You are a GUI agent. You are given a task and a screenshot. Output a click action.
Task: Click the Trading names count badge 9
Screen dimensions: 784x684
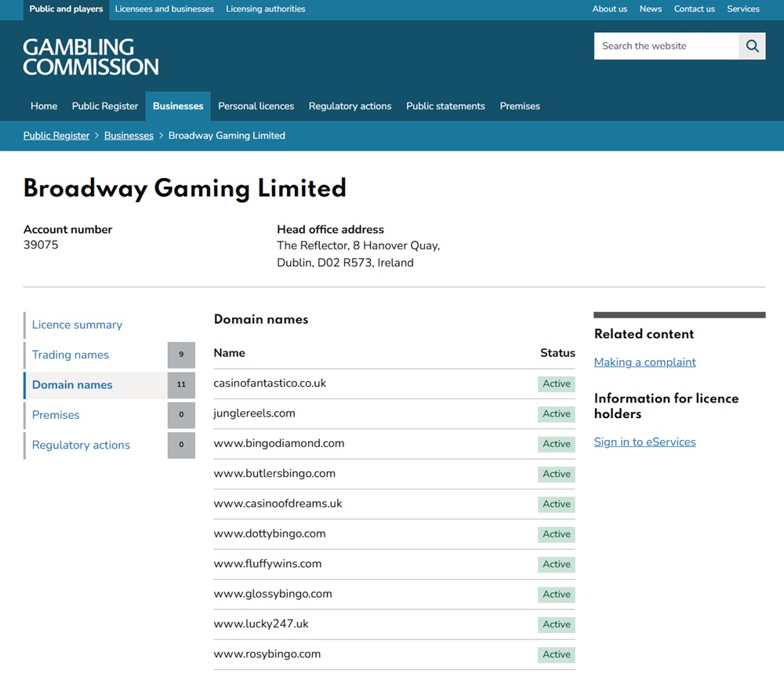181,355
